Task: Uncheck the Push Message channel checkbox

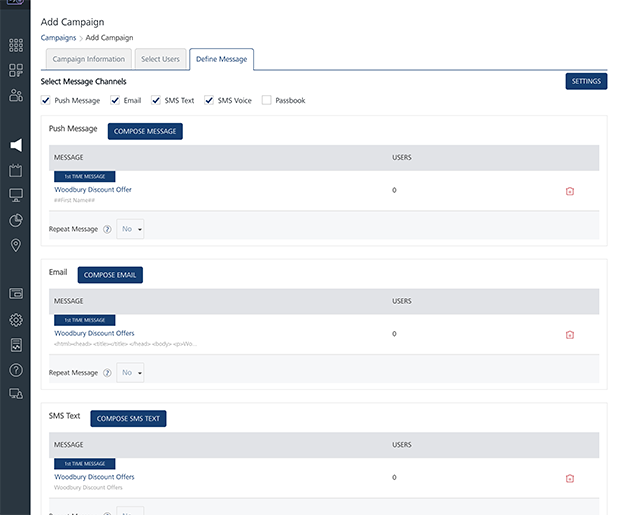Action: coord(46,100)
